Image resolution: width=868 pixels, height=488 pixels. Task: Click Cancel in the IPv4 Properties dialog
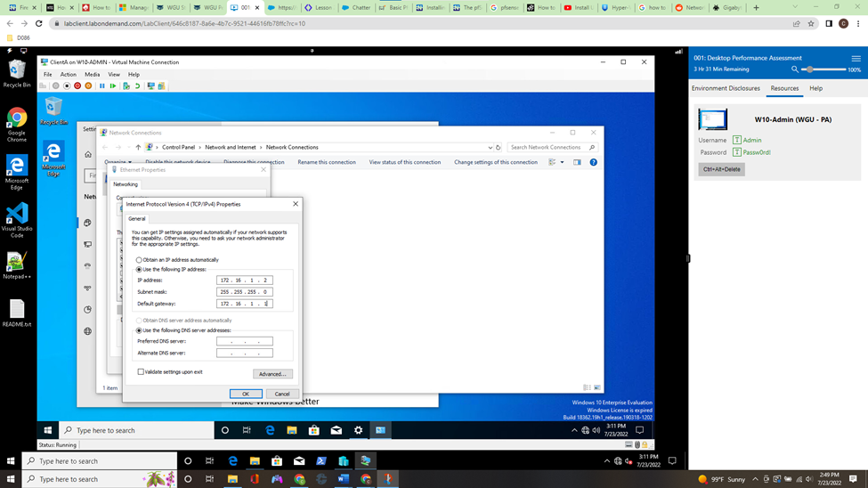[x=282, y=394]
